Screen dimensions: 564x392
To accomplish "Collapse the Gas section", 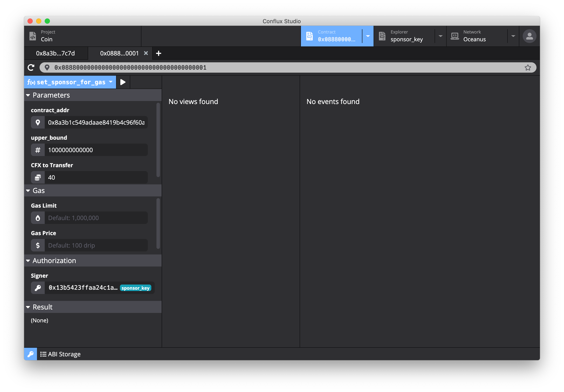I will tap(28, 191).
